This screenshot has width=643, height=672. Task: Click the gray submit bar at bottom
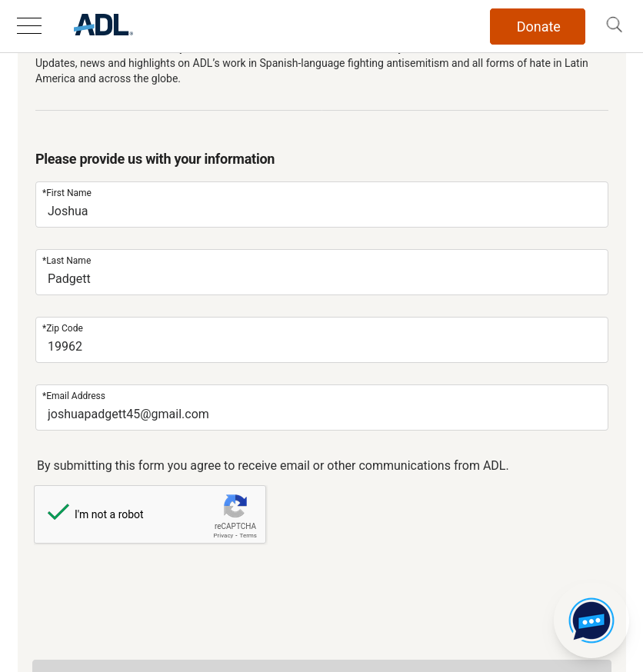point(321,666)
